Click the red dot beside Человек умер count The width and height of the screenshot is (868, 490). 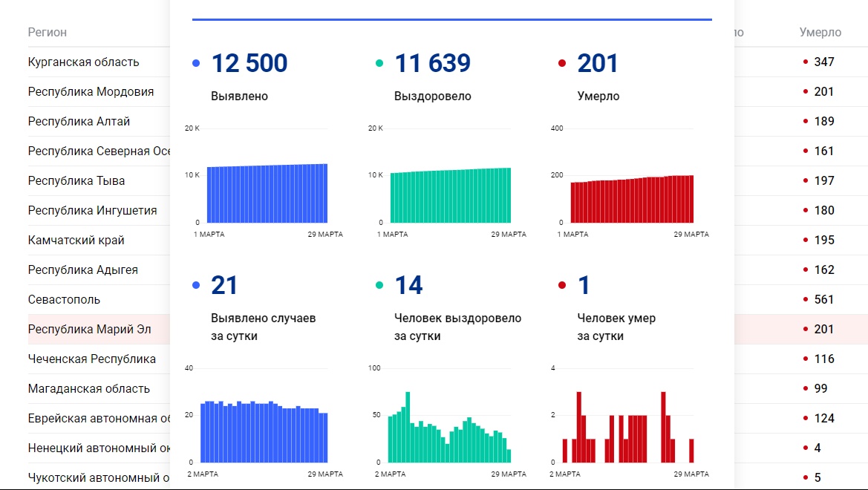tap(562, 285)
